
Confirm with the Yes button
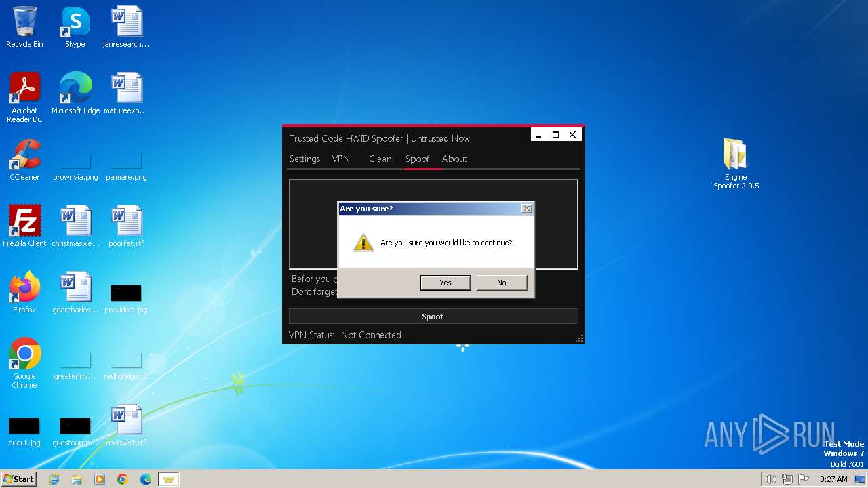coord(446,283)
